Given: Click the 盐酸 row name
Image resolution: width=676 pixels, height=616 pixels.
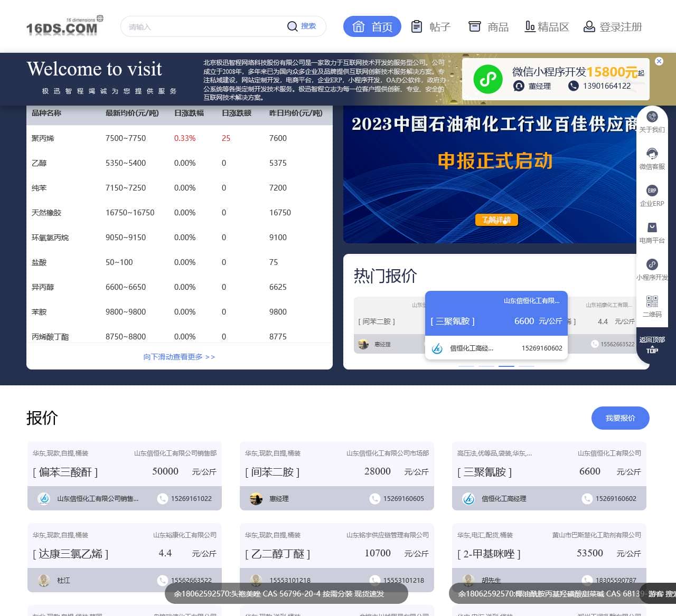Looking at the screenshot, I should (39, 262).
